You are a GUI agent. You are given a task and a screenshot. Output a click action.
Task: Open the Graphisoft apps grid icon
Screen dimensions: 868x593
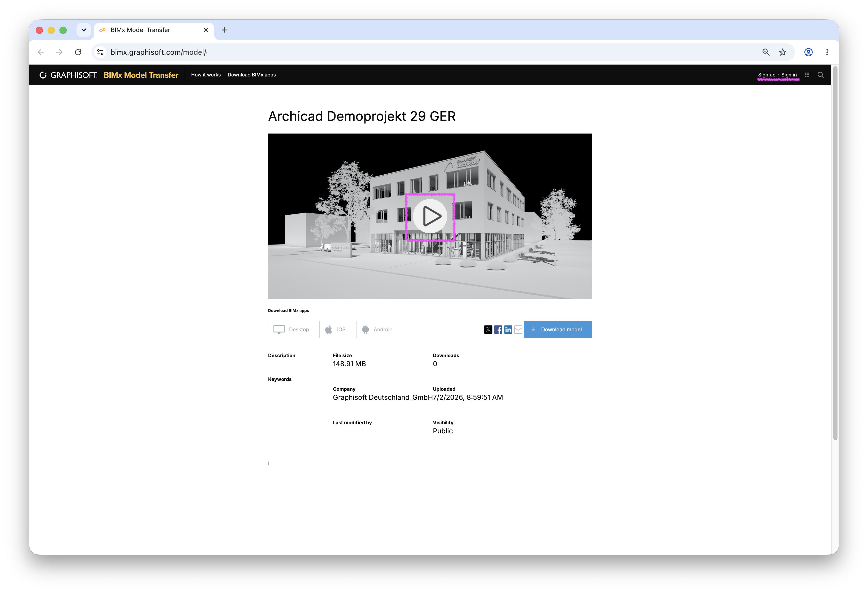tap(807, 75)
